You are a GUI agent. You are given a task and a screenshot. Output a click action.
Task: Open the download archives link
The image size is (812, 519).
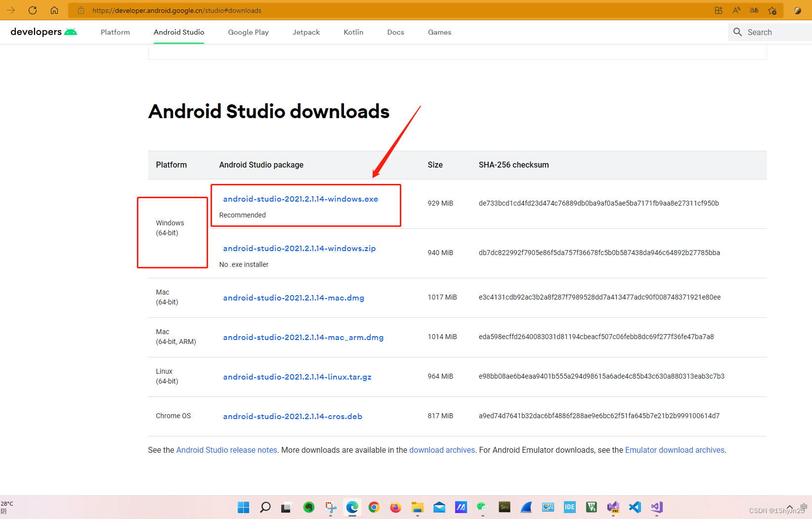pyautogui.click(x=442, y=450)
